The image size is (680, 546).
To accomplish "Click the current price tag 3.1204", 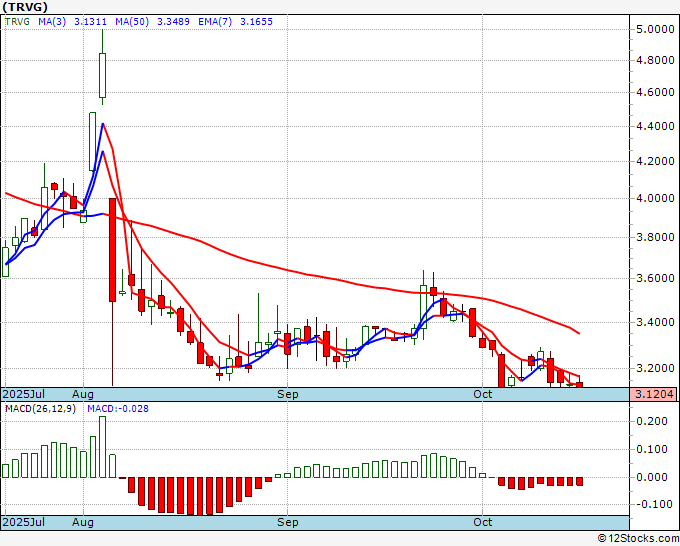I will click(654, 394).
